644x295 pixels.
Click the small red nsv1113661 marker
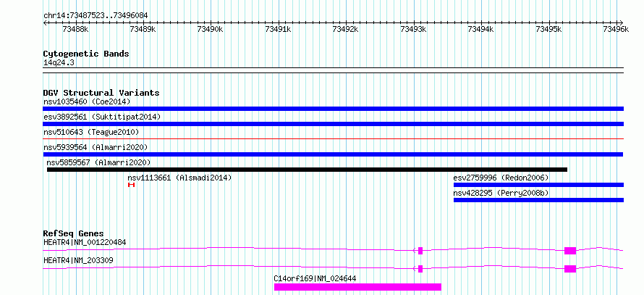tap(132, 185)
